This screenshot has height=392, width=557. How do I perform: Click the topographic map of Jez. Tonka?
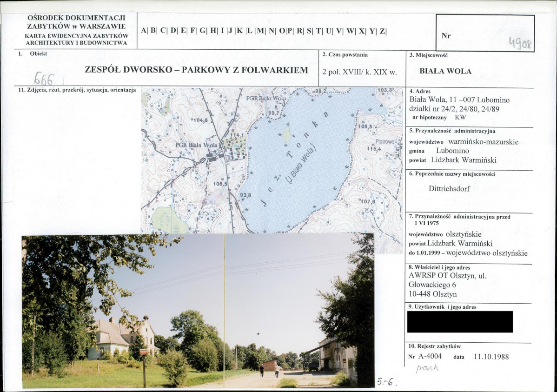[272, 160]
